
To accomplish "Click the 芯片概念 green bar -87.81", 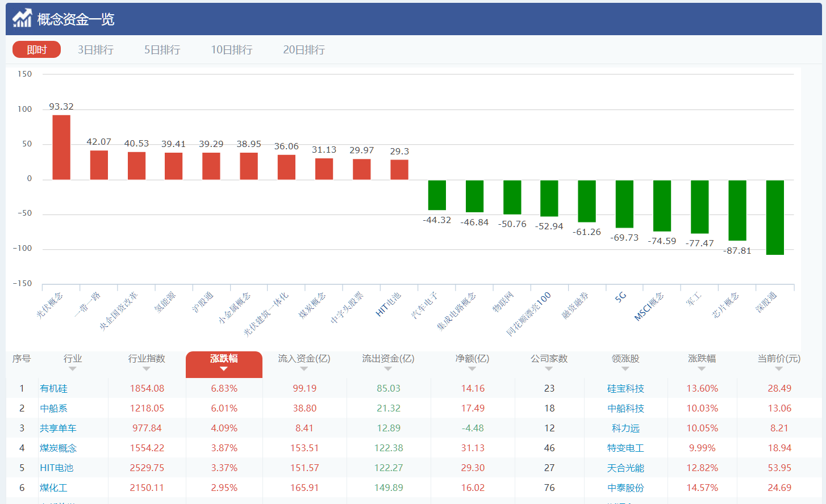I will click(x=737, y=211).
